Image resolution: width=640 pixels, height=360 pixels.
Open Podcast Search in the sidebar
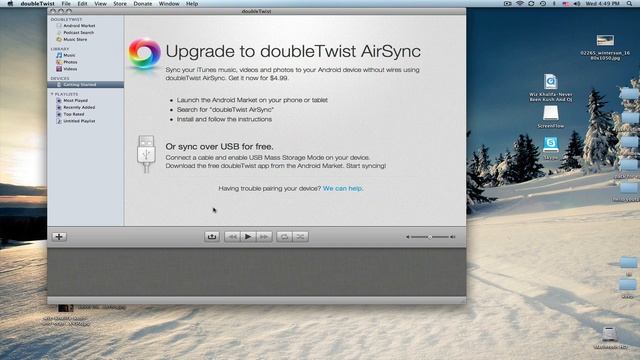click(x=78, y=32)
